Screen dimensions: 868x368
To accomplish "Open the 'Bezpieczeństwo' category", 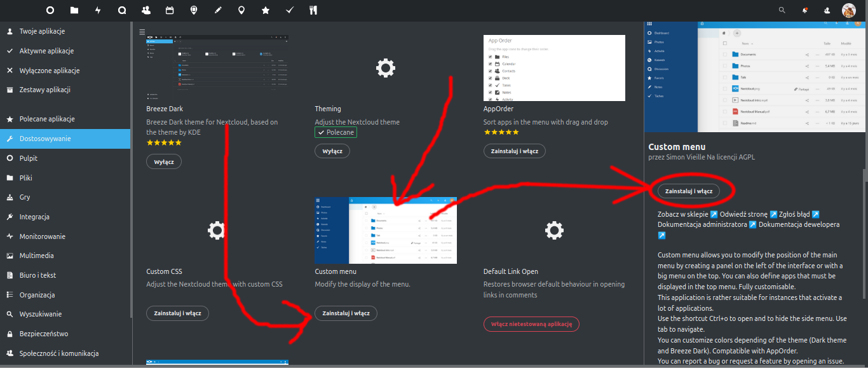I will click(x=65, y=334).
